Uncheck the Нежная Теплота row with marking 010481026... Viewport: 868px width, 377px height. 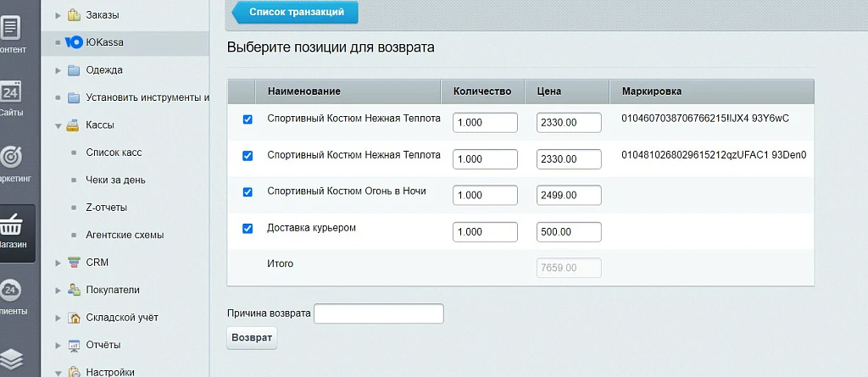248,156
